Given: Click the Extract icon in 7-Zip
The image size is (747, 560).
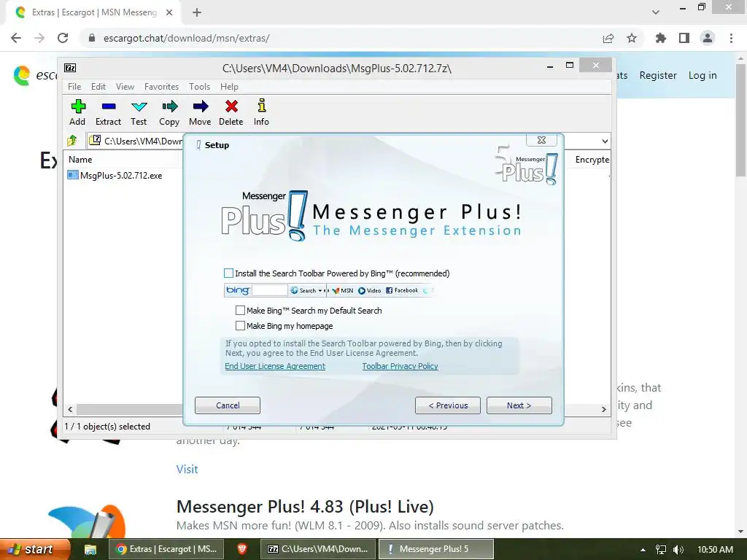Looking at the screenshot, I should (x=108, y=112).
